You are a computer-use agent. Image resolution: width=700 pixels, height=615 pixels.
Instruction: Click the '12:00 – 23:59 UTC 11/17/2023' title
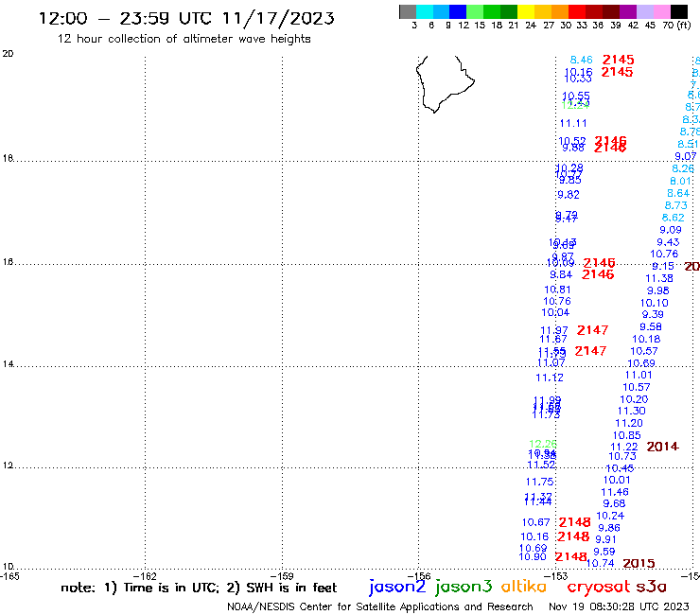pyautogui.click(x=186, y=18)
